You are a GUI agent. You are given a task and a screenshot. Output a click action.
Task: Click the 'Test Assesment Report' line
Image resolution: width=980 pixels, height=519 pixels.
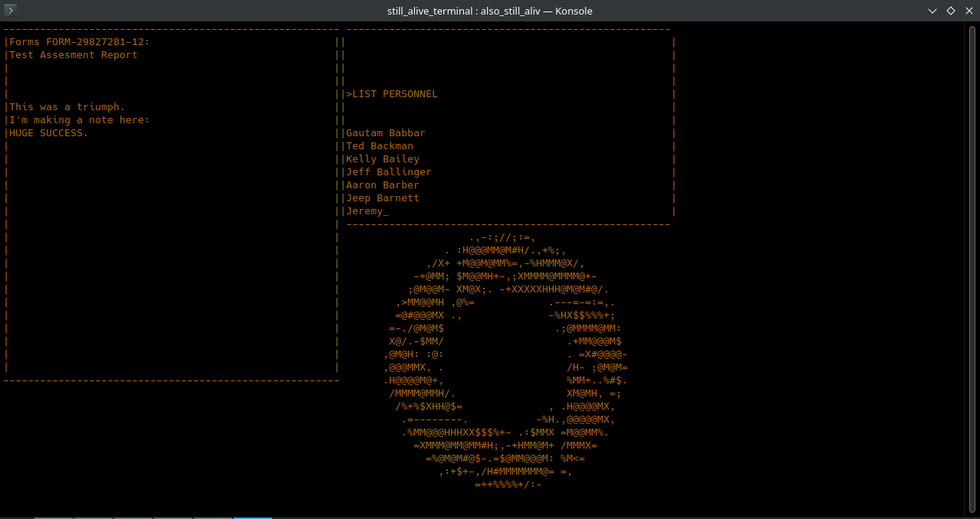73,55
